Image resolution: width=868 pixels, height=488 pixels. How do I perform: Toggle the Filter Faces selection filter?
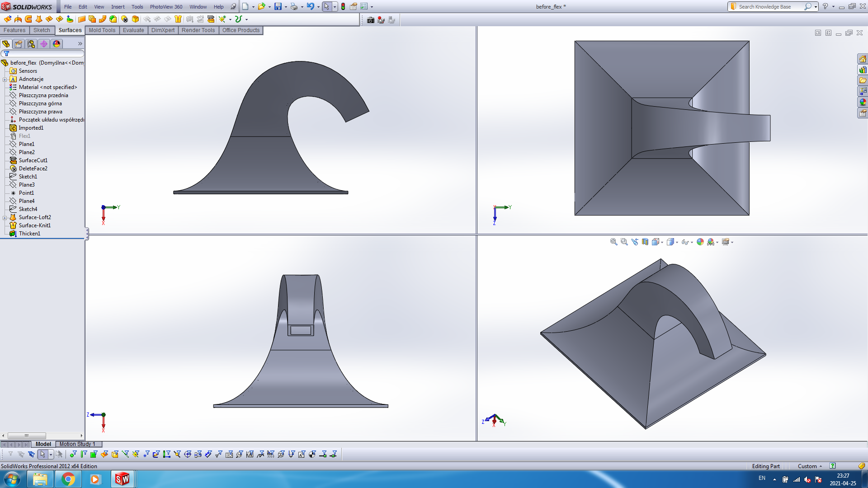tap(94, 455)
